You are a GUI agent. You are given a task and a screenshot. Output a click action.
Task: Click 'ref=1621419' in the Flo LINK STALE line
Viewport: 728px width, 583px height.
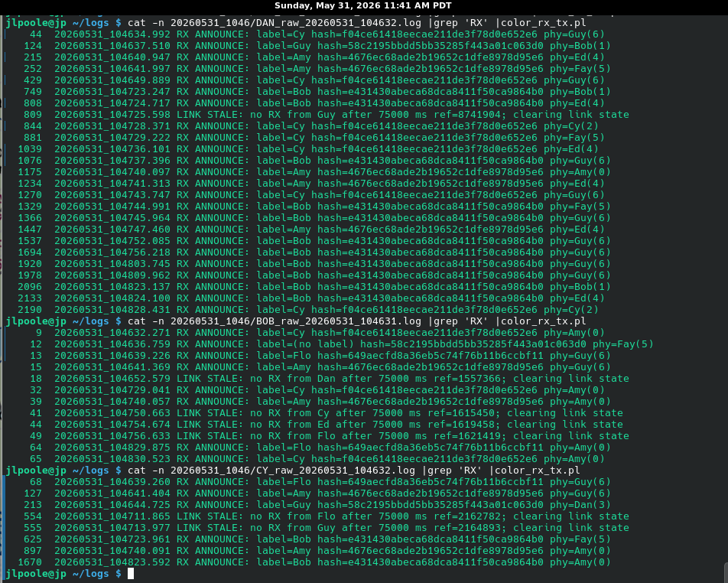(x=470, y=436)
